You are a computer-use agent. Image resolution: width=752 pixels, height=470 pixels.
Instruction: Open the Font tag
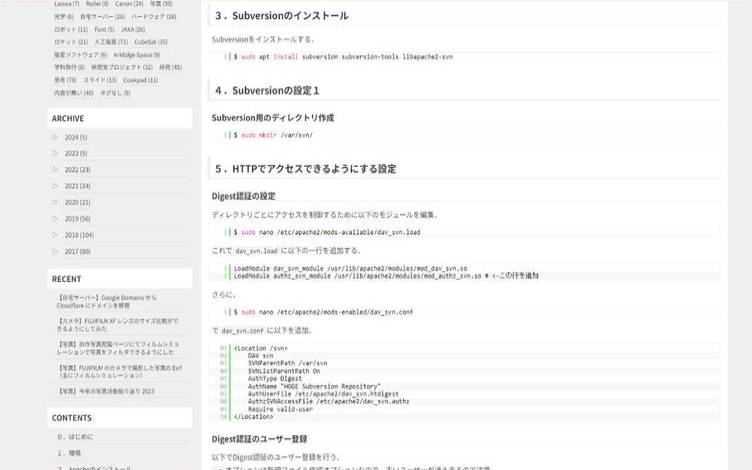pos(104,29)
